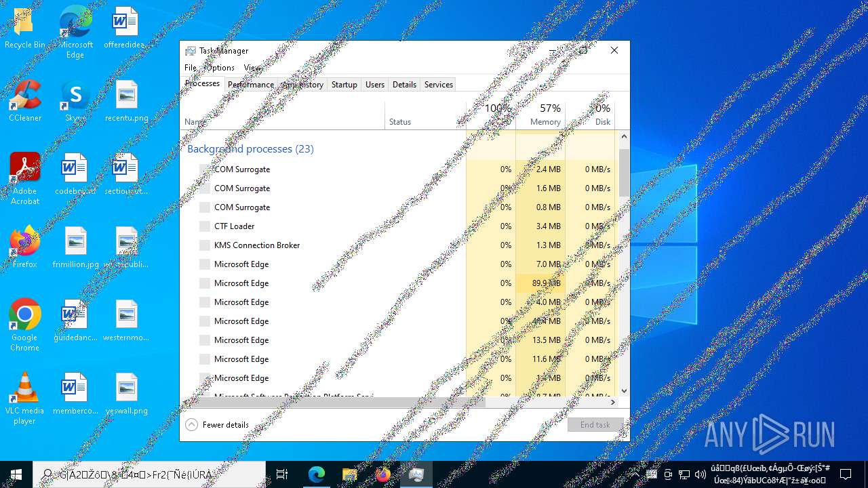Switch to the Details tab

point(404,85)
